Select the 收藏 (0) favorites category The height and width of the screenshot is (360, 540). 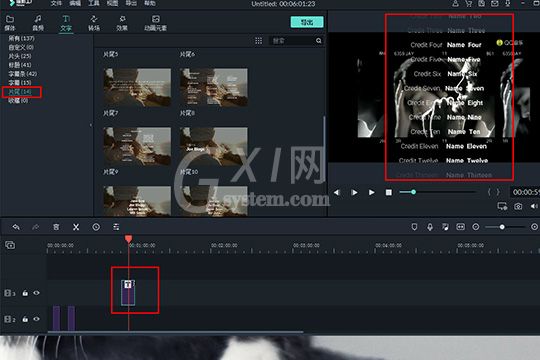[18, 101]
